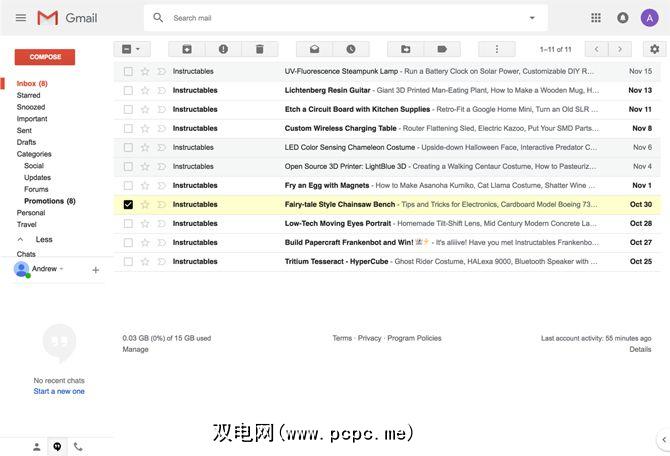Click the Gmail logo
Screen dimensions: 670x456
click(x=67, y=18)
